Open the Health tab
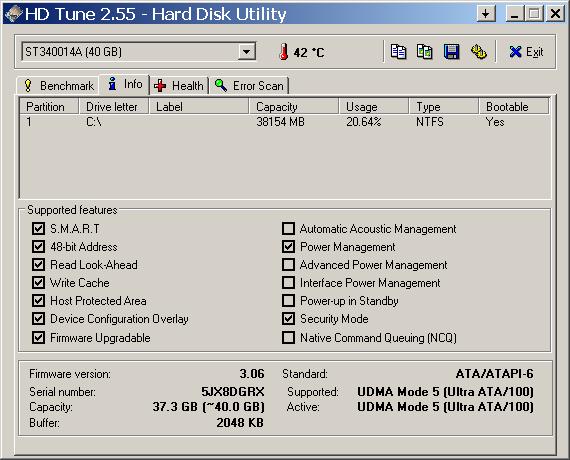This screenshot has width=570, height=460. (179, 86)
